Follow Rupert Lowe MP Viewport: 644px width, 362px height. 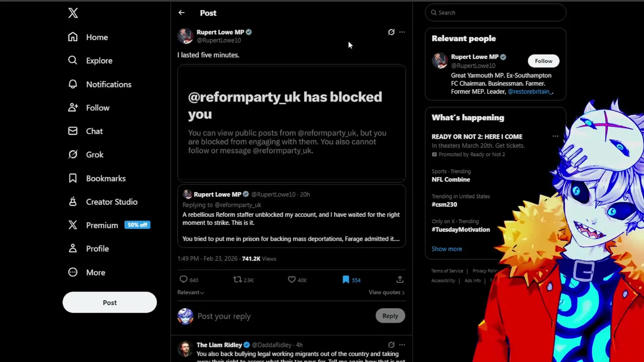543,61
